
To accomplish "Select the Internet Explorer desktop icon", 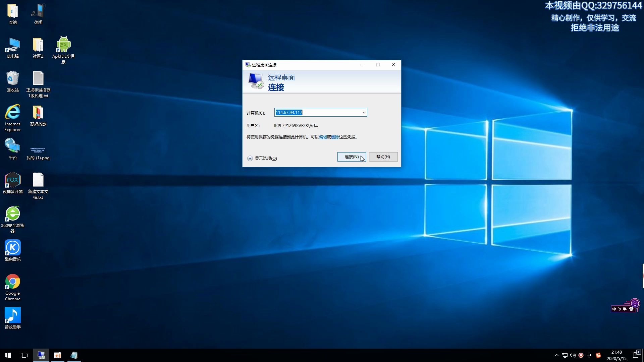I will [13, 113].
